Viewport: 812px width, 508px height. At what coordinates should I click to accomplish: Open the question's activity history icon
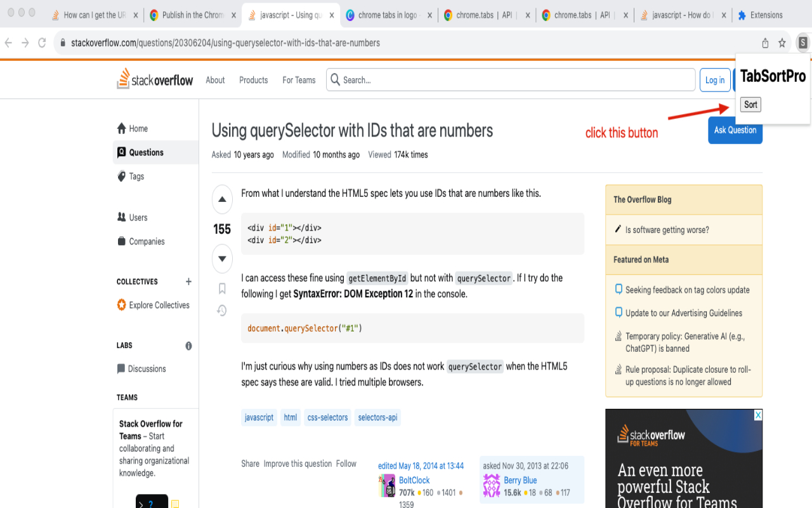tap(222, 311)
